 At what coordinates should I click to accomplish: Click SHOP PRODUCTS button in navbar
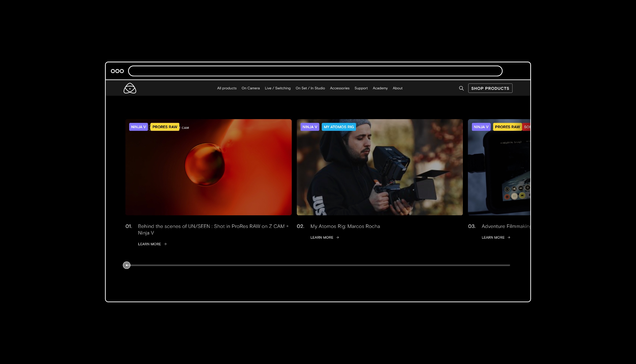(490, 88)
